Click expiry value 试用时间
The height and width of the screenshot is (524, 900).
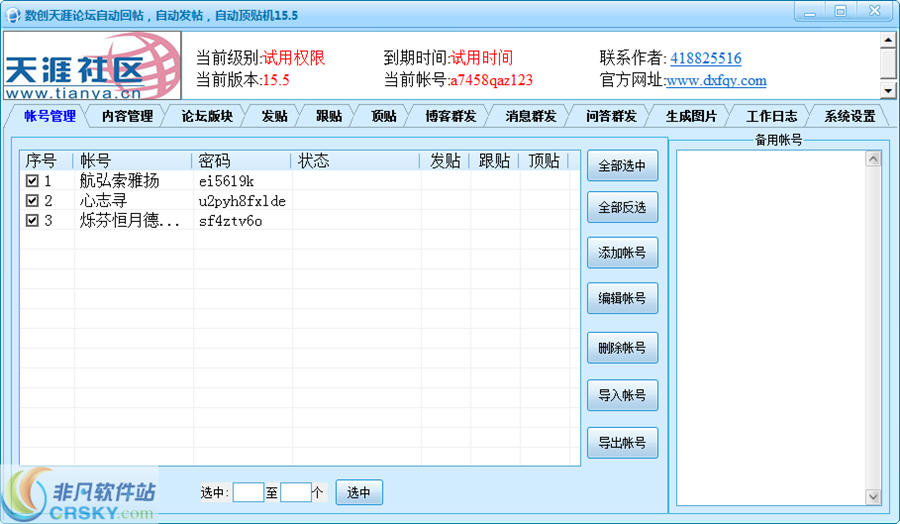(x=481, y=57)
